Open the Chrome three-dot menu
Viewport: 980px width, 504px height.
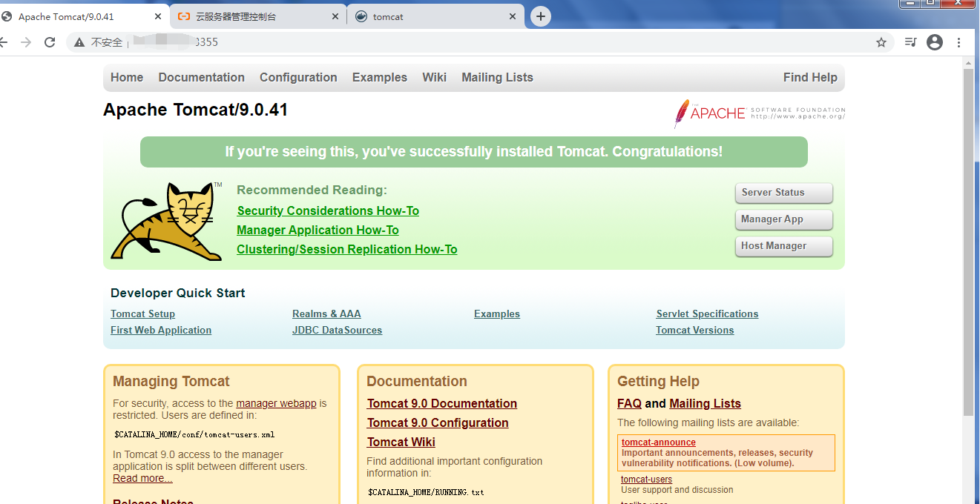pyautogui.click(x=959, y=42)
